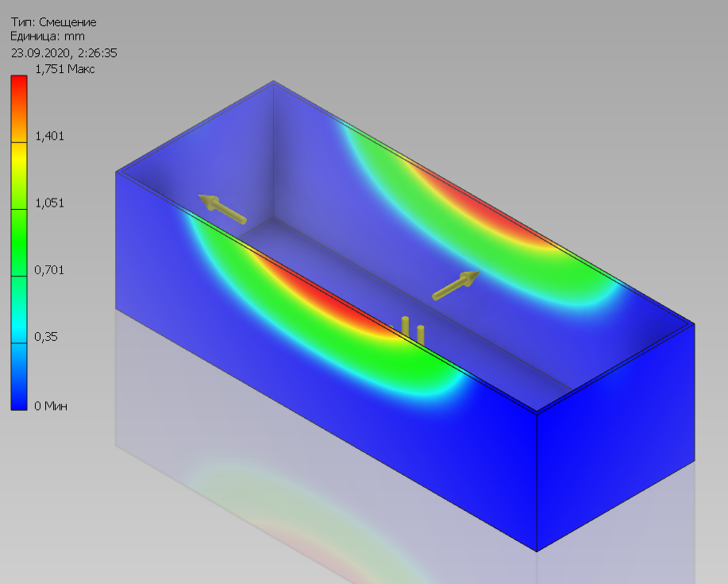Select the '1,401' legend value
The image size is (728, 584).
pyautogui.click(x=49, y=136)
